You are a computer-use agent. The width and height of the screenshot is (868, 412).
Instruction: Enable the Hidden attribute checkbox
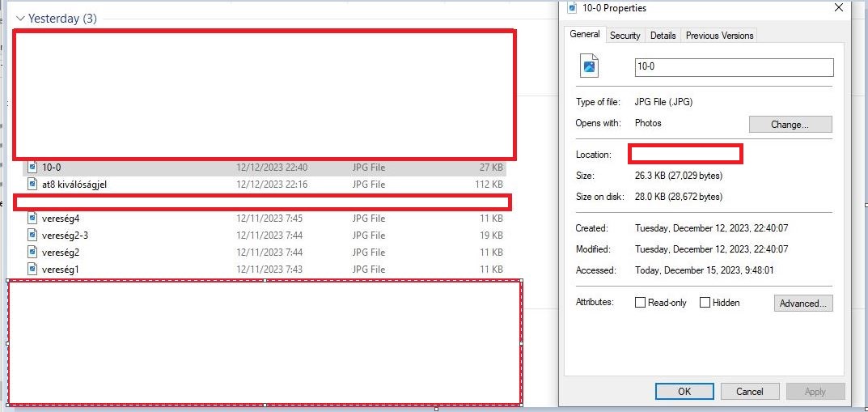coord(705,303)
